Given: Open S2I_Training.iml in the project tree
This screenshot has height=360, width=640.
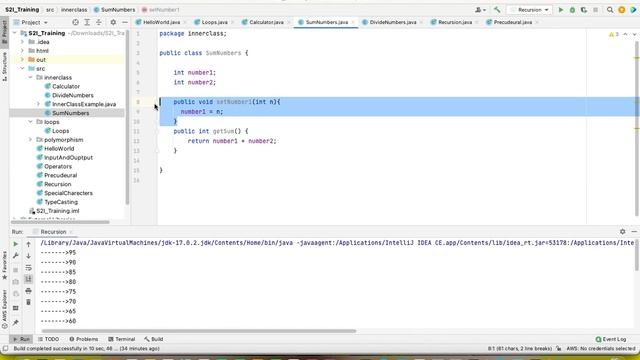Looking at the screenshot, I should [x=58, y=211].
